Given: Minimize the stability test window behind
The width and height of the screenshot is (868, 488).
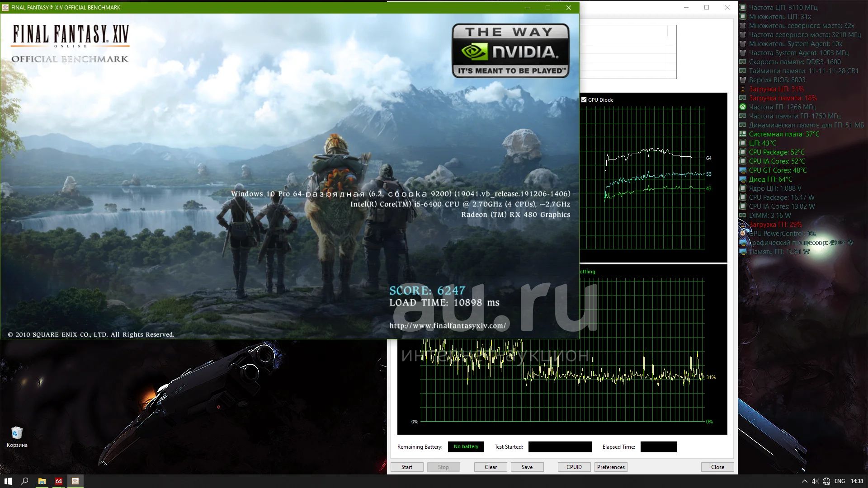Looking at the screenshot, I should [x=686, y=7].
